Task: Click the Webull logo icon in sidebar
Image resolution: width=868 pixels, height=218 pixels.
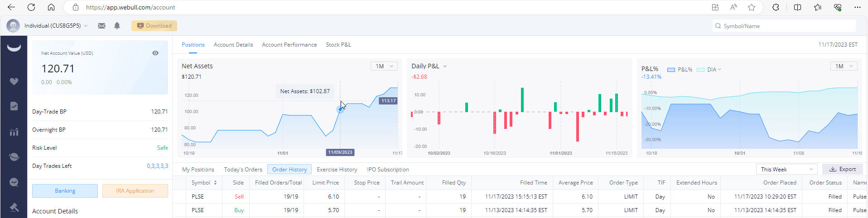Action: (14, 47)
